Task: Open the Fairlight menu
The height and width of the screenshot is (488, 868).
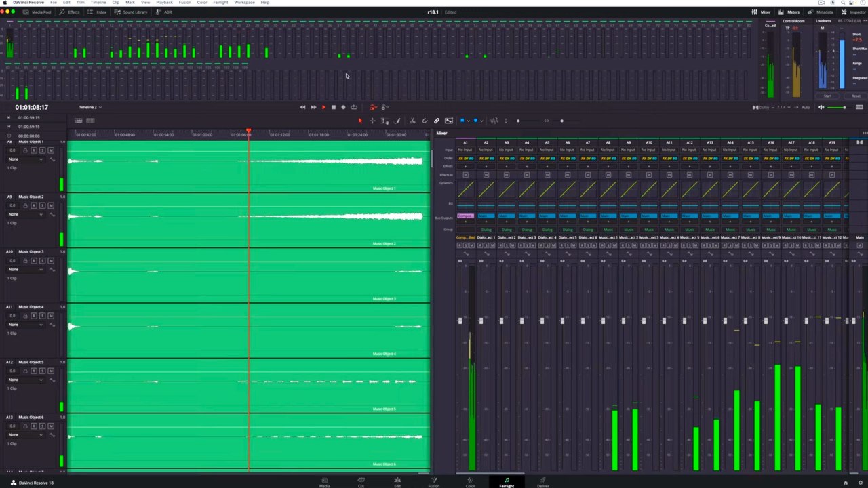Action: coord(220,3)
